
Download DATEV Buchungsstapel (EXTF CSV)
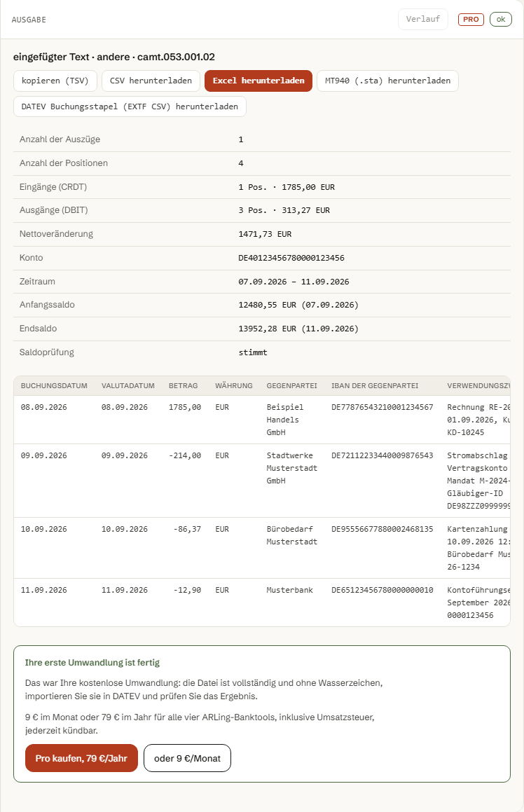[x=130, y=106]
